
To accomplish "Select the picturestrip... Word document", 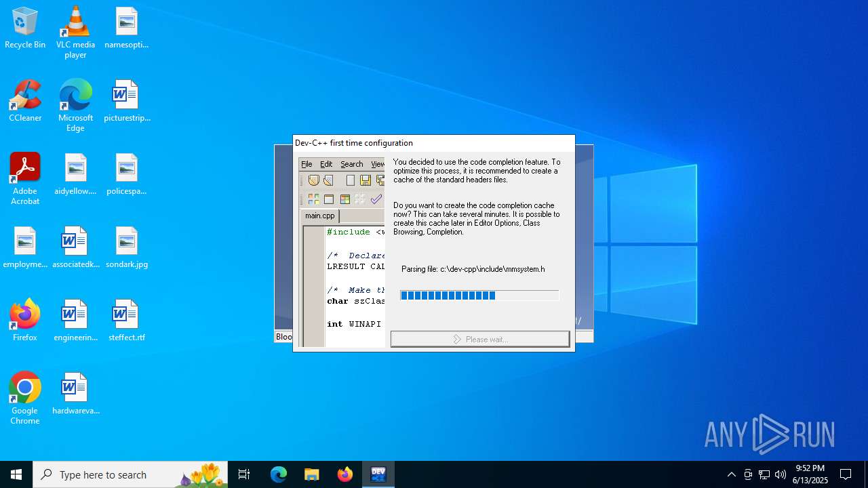I will [126, 102].
